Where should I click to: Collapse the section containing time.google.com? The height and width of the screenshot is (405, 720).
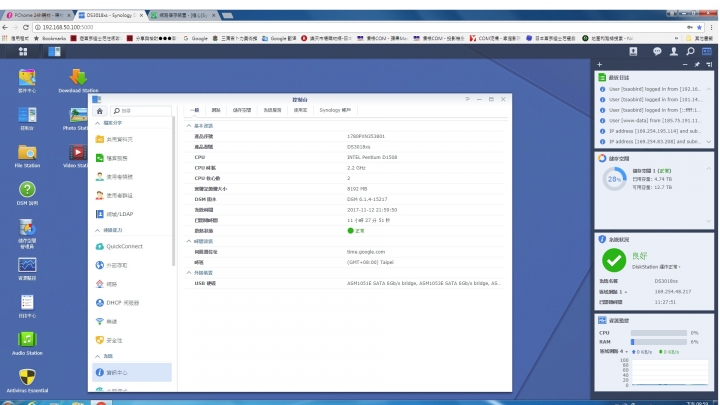(189, 241)
